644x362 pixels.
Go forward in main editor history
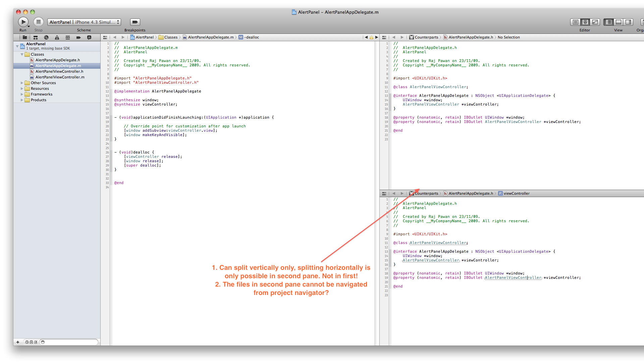pyautogui.click(x=123, y=37)
